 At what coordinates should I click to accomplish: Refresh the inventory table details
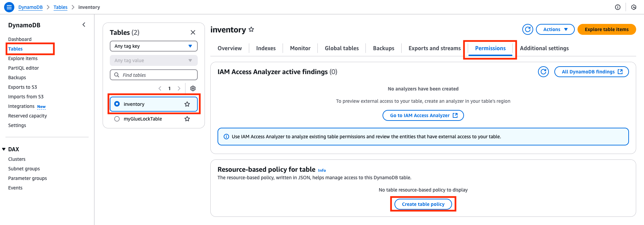(x=527, y=29)
